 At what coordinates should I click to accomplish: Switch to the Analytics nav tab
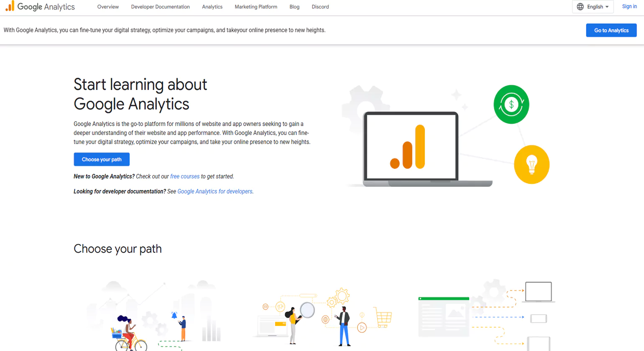pyautogui.click(x=212, y=7)
